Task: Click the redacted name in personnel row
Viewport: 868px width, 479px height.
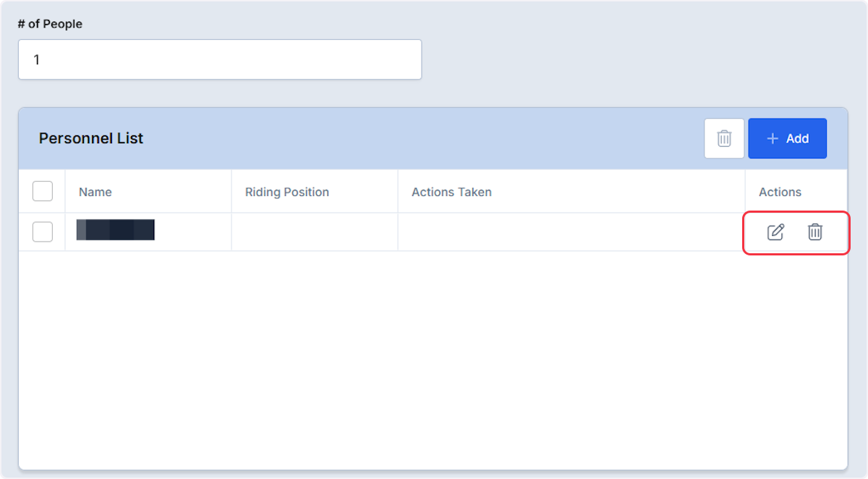Action: tap(116, 230)
